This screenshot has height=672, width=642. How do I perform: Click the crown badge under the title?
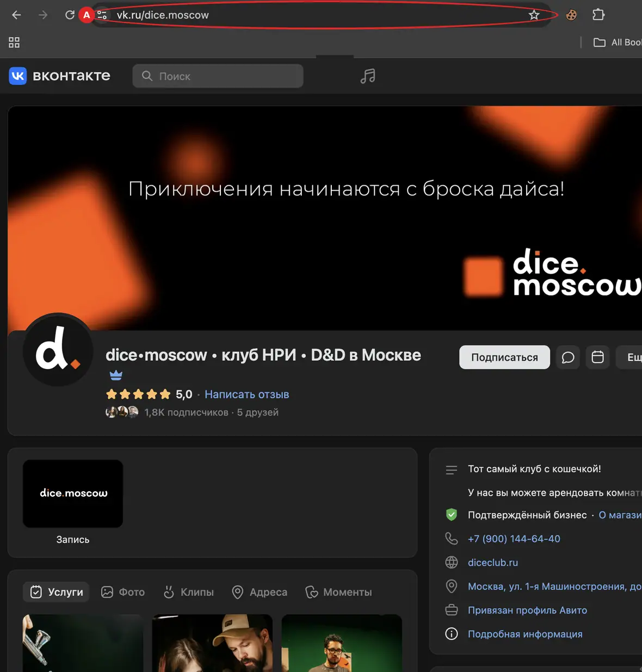[116, 375]
